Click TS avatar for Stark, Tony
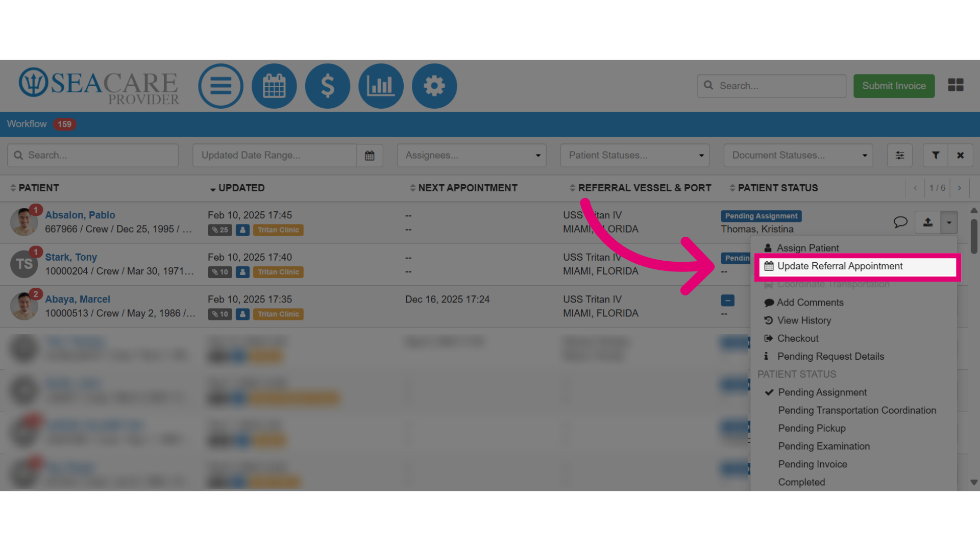 pyautogui.click(x=24, y=264)
